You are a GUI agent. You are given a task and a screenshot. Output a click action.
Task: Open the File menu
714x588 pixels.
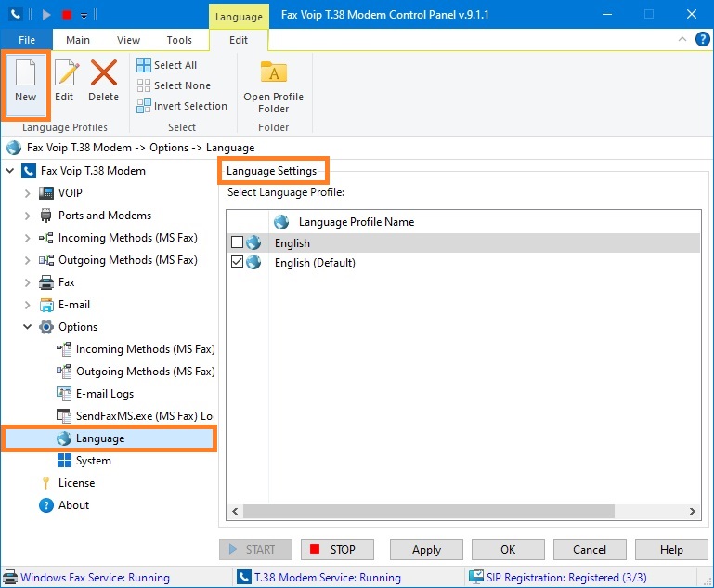pyautogui.click(x=27, y=40)
